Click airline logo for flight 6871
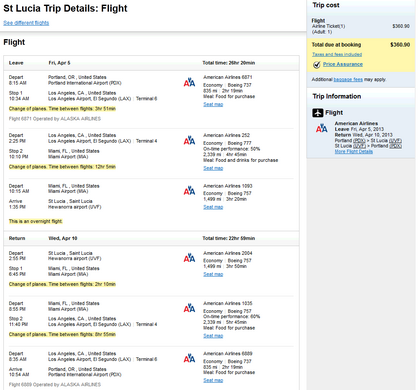 pyautogui.click(x=189, y=82)
